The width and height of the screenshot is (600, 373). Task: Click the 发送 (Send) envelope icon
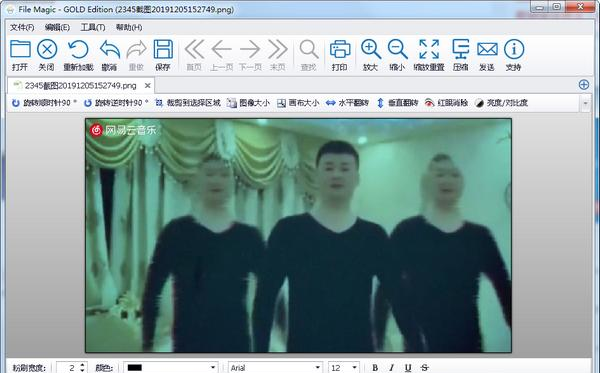point(487,49)
